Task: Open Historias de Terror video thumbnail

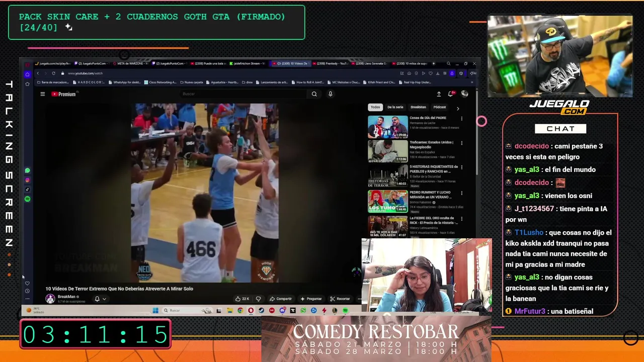Action: click(x=387, y=176)
